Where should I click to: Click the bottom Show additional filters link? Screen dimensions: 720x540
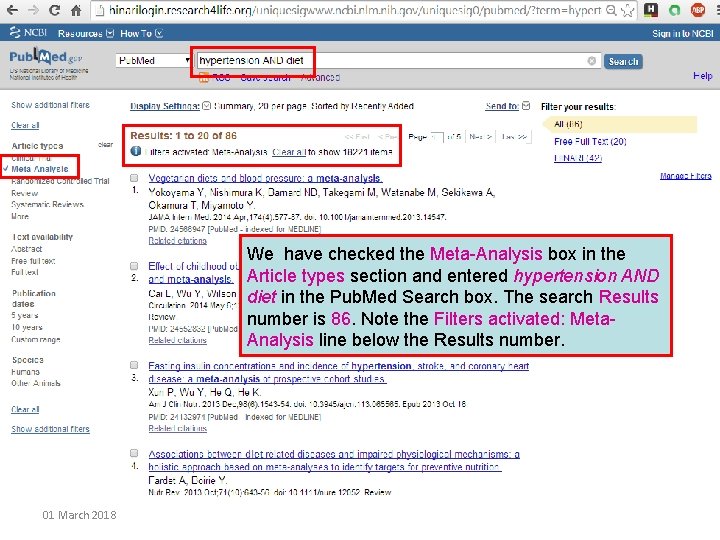[51, 429]
